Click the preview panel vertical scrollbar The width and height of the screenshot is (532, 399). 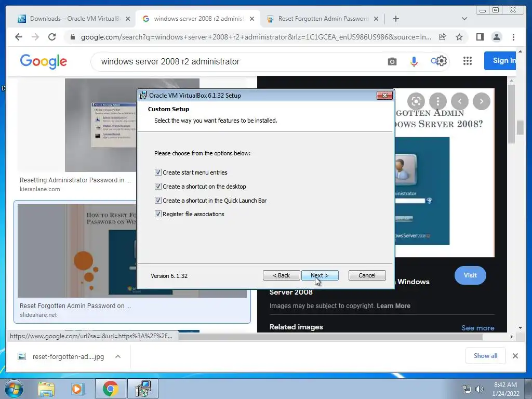click(511, 114)
